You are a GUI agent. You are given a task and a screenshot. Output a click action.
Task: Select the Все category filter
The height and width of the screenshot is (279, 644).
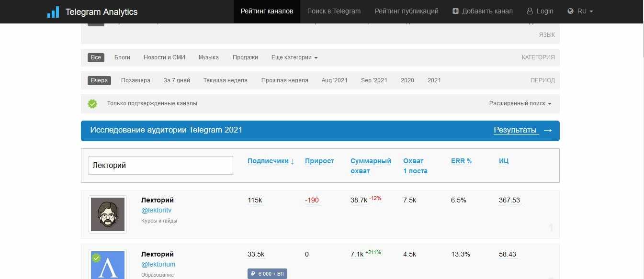pos(96,57)
